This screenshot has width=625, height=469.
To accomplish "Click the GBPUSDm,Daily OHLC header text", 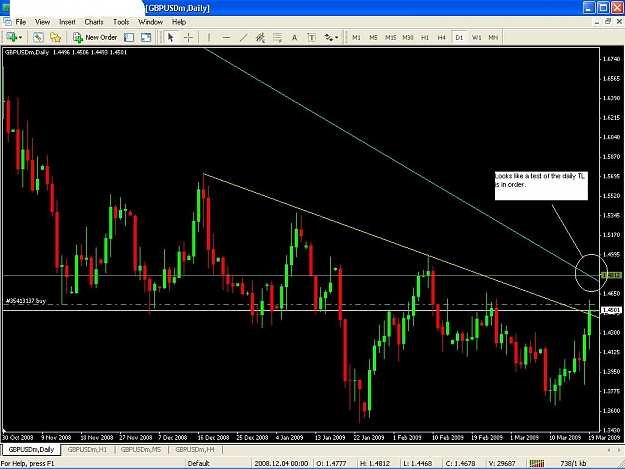I will (66, 52).
